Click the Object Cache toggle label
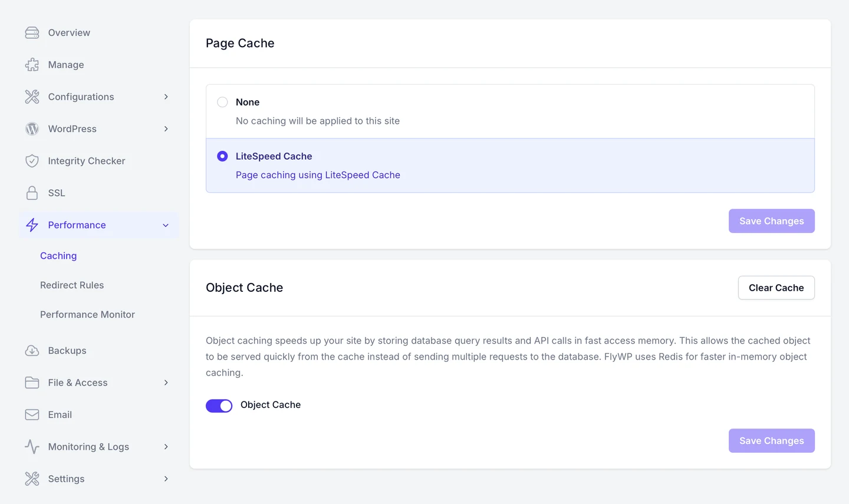The image size is (849, 504). click(x=271, y=405)
